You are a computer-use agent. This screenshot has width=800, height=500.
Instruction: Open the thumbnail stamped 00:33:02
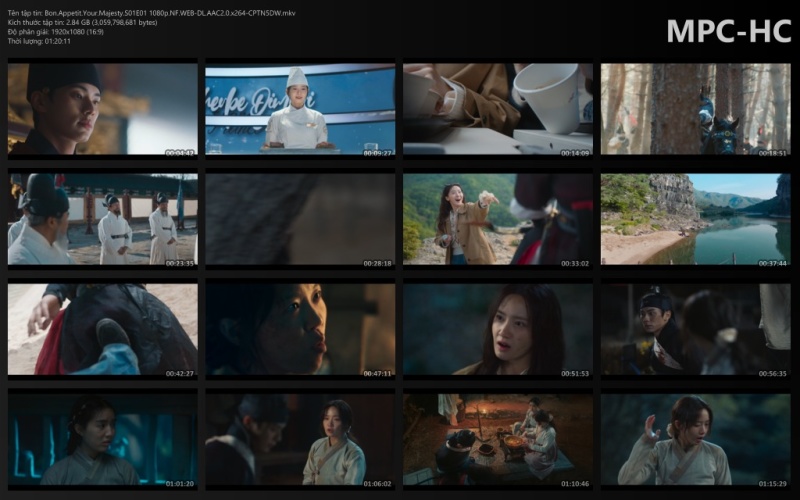498,219
